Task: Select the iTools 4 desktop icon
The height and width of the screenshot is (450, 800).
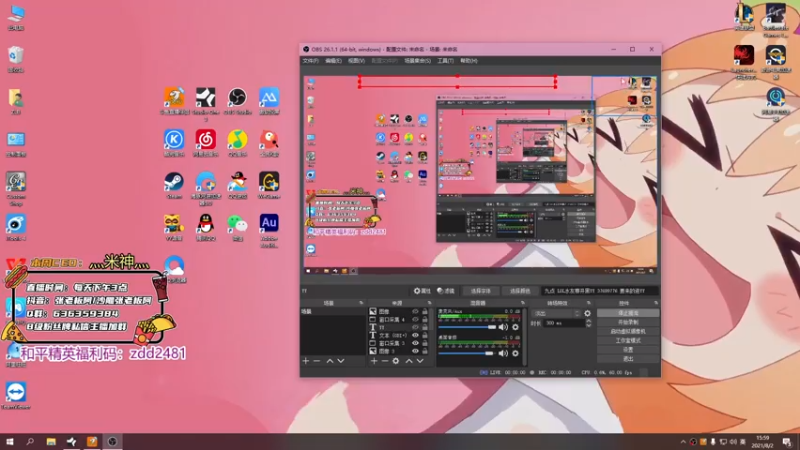Action: click(x=16, y=228)
